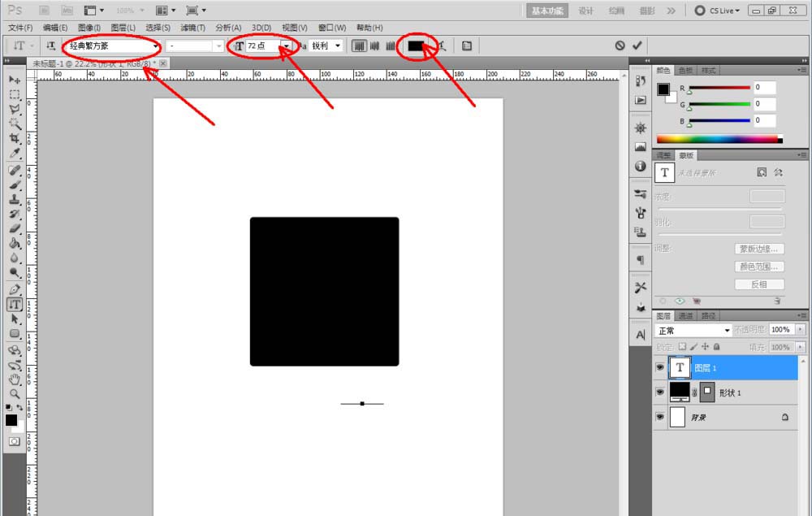Open the Info panel icon
The image size is (812, 516).
coord(641,166)
